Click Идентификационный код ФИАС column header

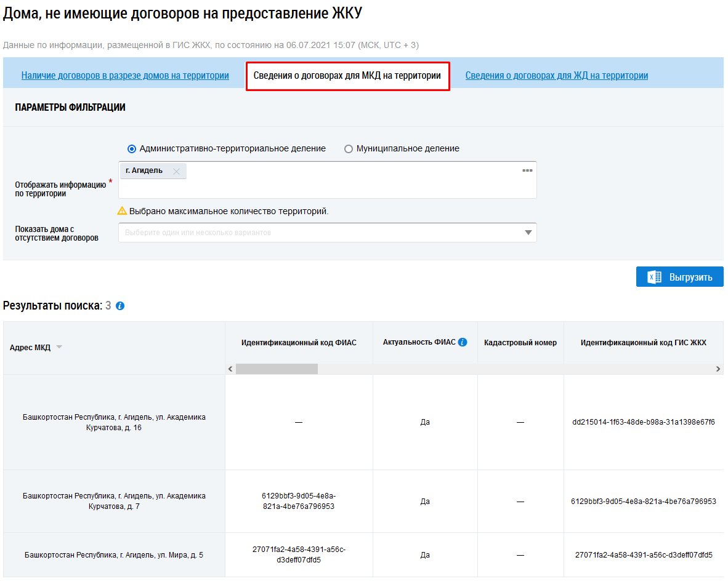pyautogui.click(x=299, y=342)
